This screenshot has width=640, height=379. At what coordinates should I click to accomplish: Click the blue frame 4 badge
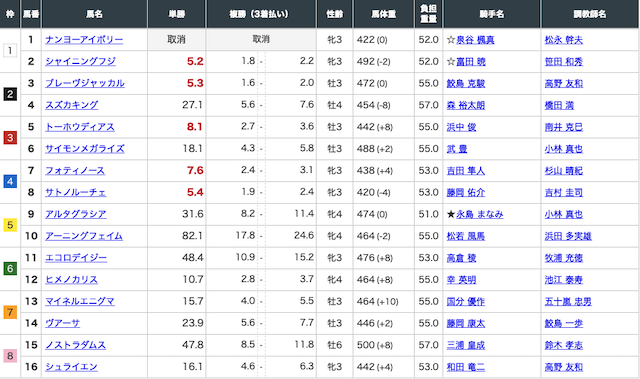(x=10, y=181)
